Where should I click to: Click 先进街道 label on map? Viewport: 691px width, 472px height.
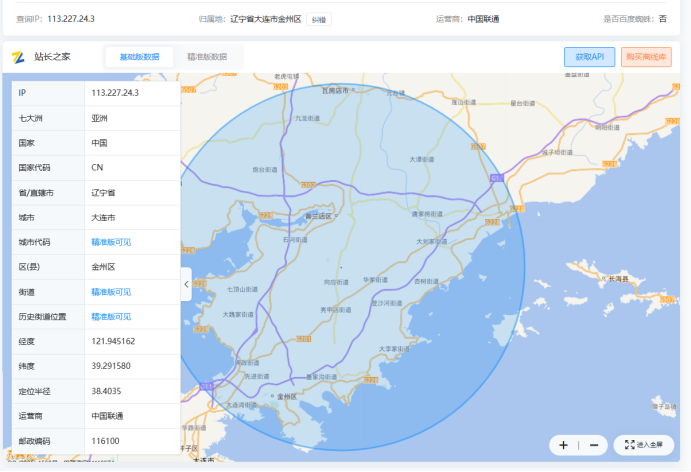coord(257,376)
